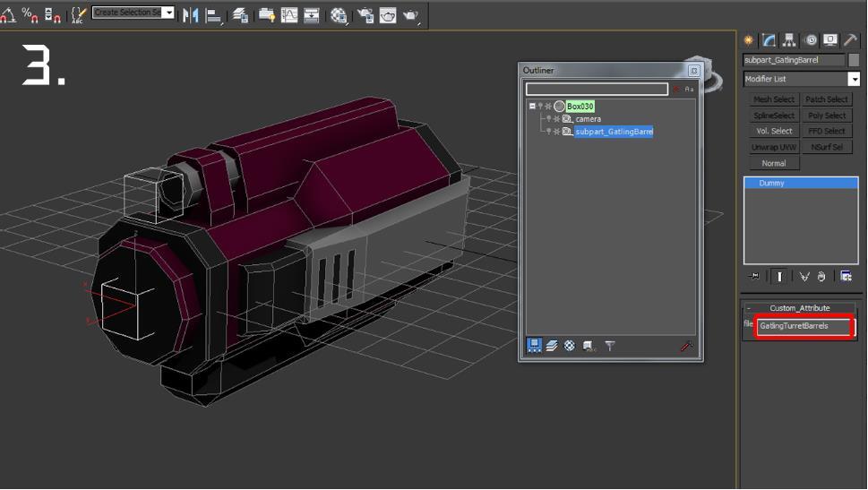Open the Outliner filter funnel
This screenshot has width=868, height=490.
coord(609,346)
